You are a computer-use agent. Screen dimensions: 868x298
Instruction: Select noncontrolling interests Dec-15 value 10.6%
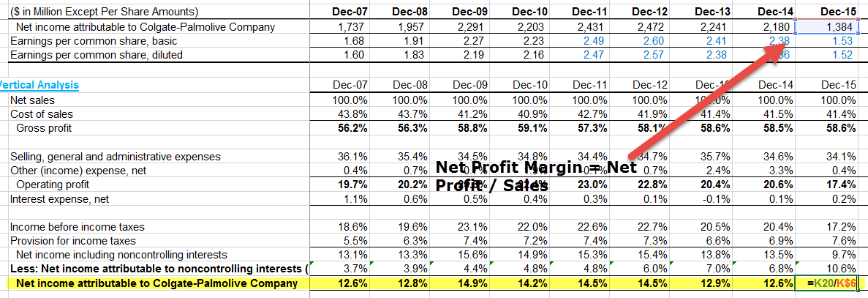[x=827, y=269]
